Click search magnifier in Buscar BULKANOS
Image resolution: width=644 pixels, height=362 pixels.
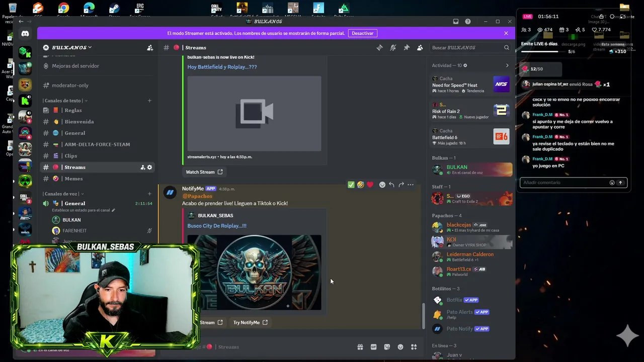(x=507, y=48)
